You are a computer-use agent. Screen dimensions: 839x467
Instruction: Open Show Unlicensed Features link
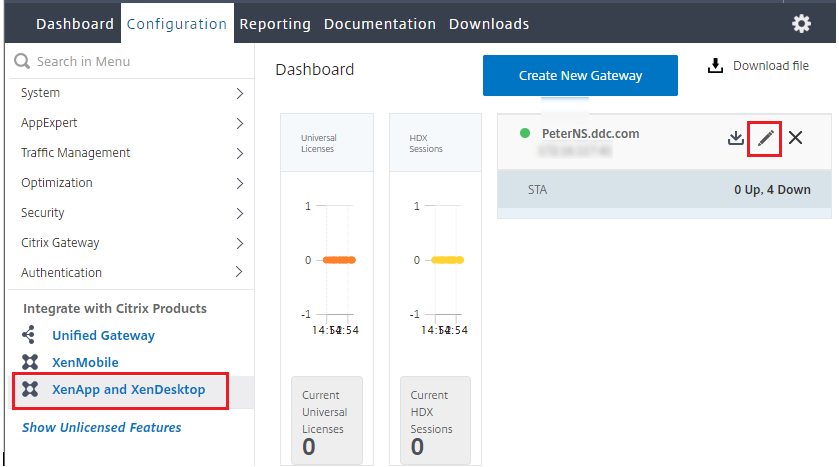click(102, 427)
